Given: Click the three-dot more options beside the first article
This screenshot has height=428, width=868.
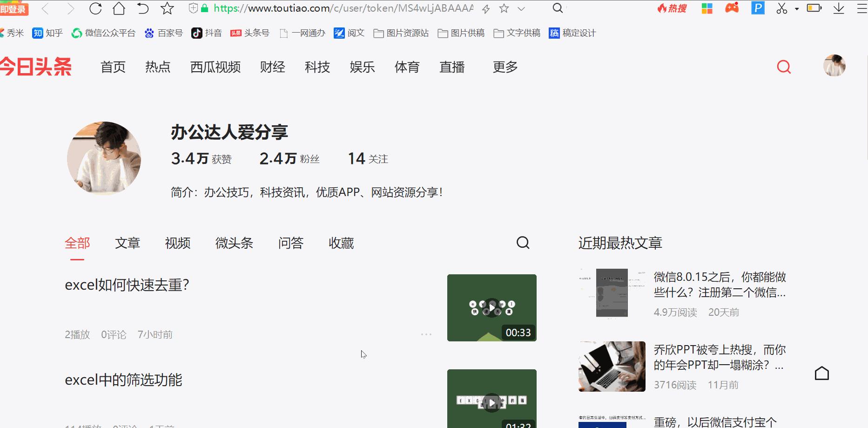Looking at the screenshot, I should [x=426, y=334].
